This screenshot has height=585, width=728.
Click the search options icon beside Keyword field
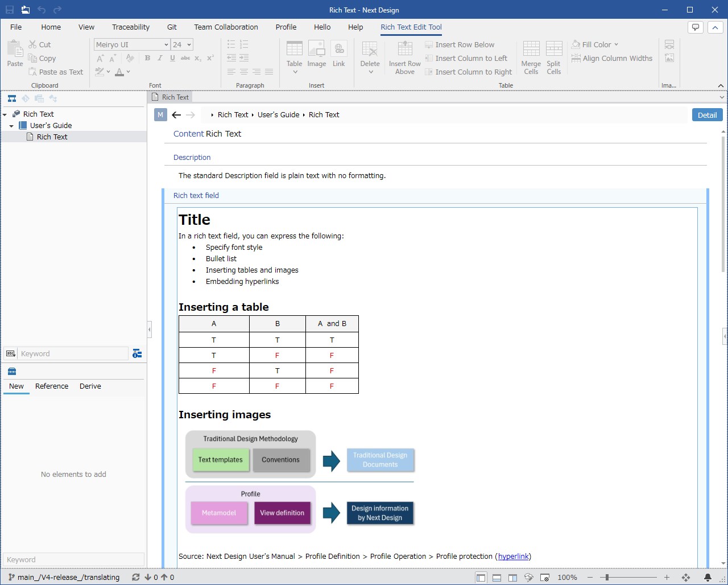[x=137, y=353]
